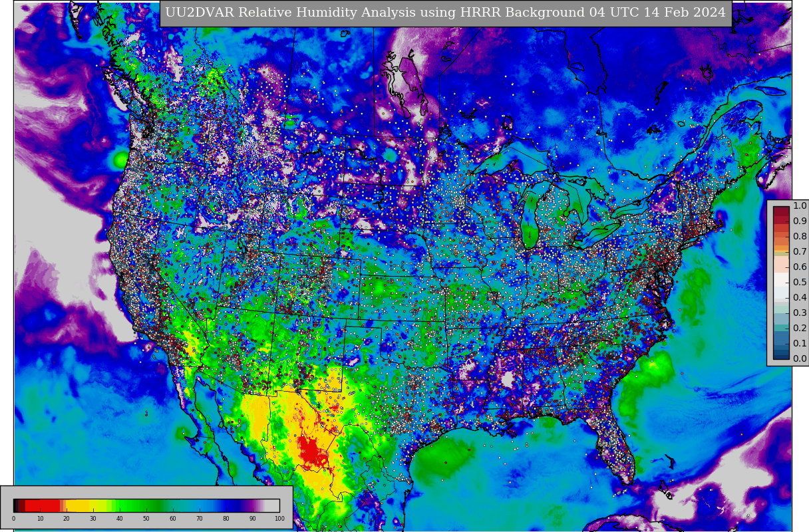Click the 0.6 label on vertical colorbar
Image resolution: width=809 pixels, height=532 pixels.
[800, 267]
